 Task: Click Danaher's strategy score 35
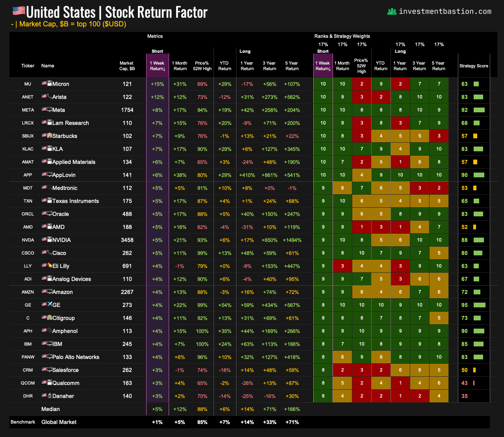465,396
